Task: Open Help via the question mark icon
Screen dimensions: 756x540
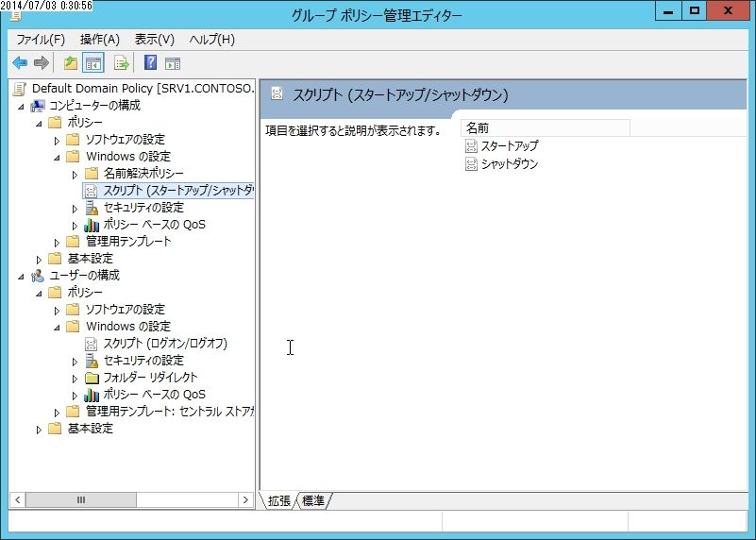Action: pyautogui.click(x=150, y=62)
